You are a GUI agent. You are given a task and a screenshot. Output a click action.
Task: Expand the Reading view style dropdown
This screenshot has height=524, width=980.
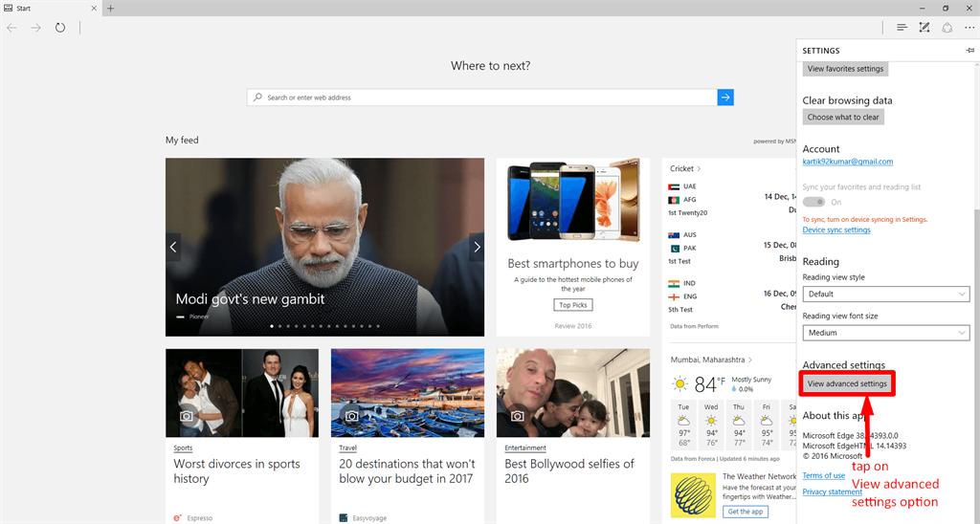click(886, 294)
